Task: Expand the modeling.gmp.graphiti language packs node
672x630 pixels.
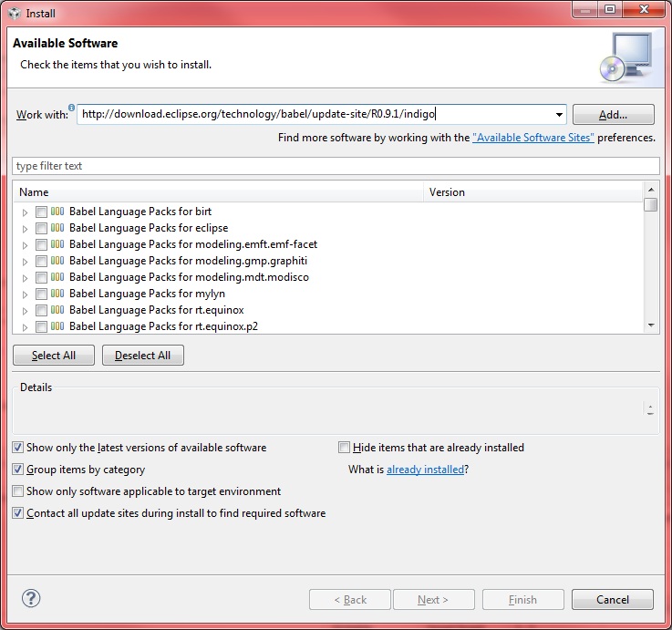Action: (x=25, y=262)
